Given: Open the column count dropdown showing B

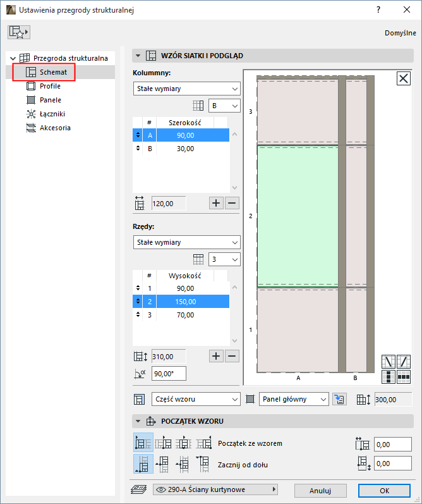Looking at the screenshot, I should 224,106.
